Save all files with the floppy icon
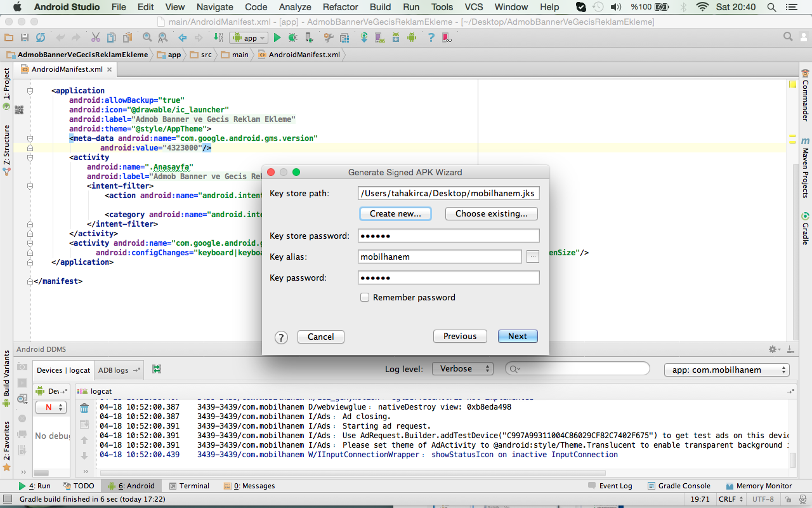This screenshot has width=812, height=508. 25,38
